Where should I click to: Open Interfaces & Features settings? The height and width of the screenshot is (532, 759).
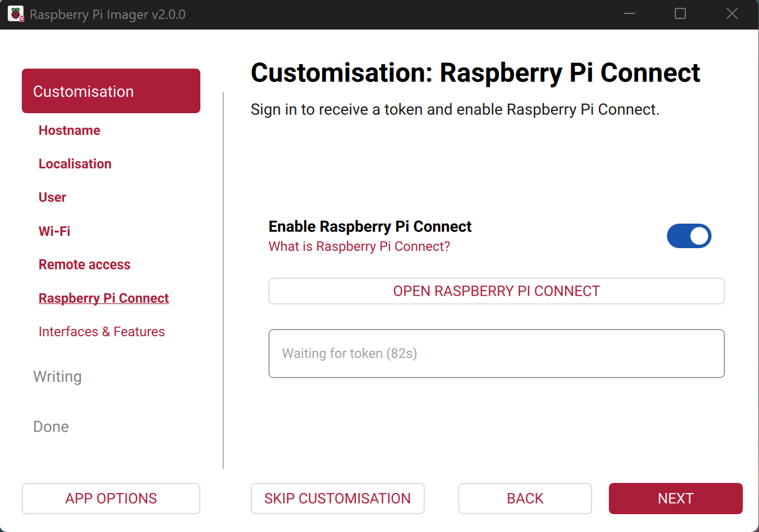pyautogui.click(x=102, y=331)
